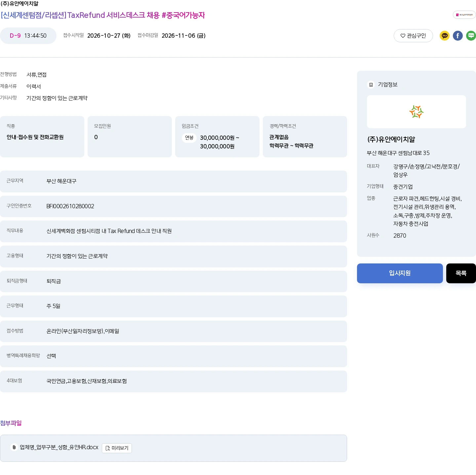
Task: Click the 온라인(부산일자리정보망),이메일 application method
Action: pos(83,331)
